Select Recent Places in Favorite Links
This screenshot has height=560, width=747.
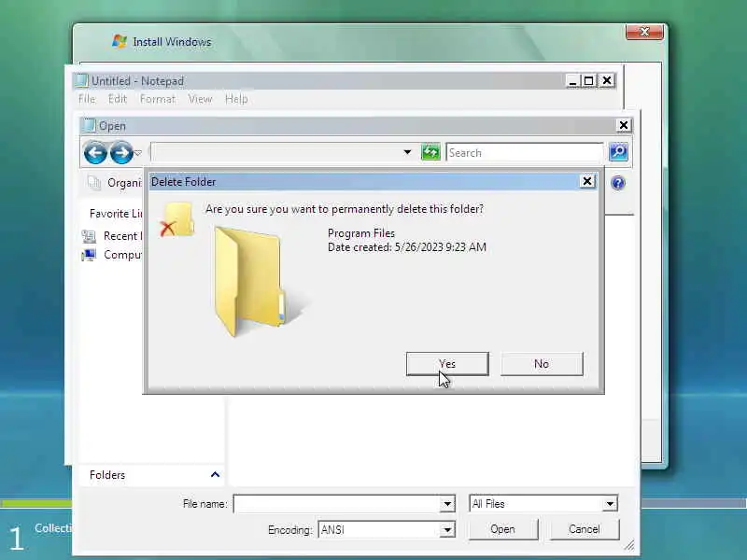112,236
